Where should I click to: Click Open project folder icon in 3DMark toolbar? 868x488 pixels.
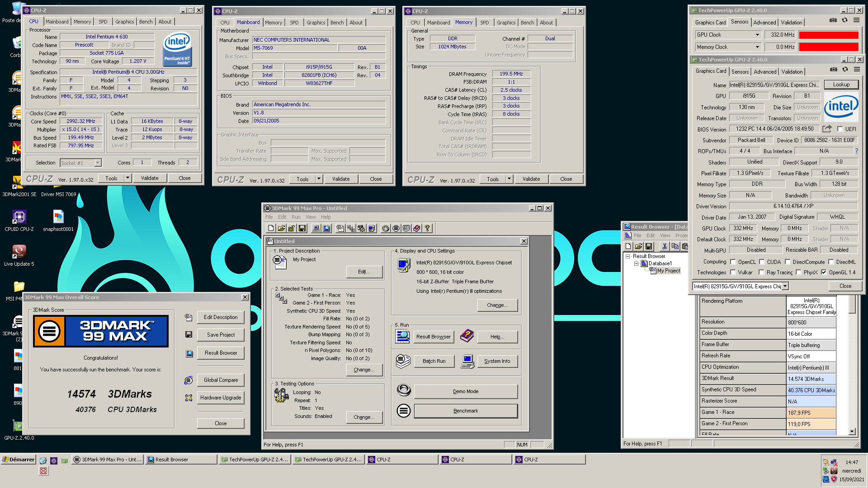[x=281, y=229]
